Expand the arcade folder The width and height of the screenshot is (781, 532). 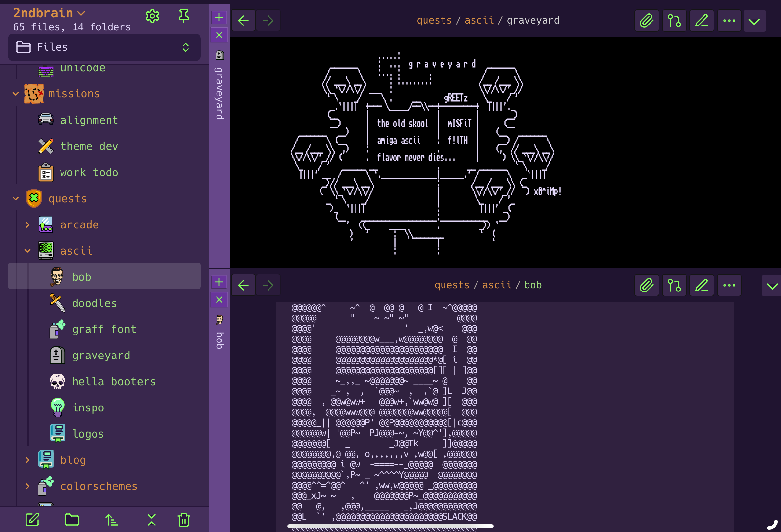tap(27, 225)
